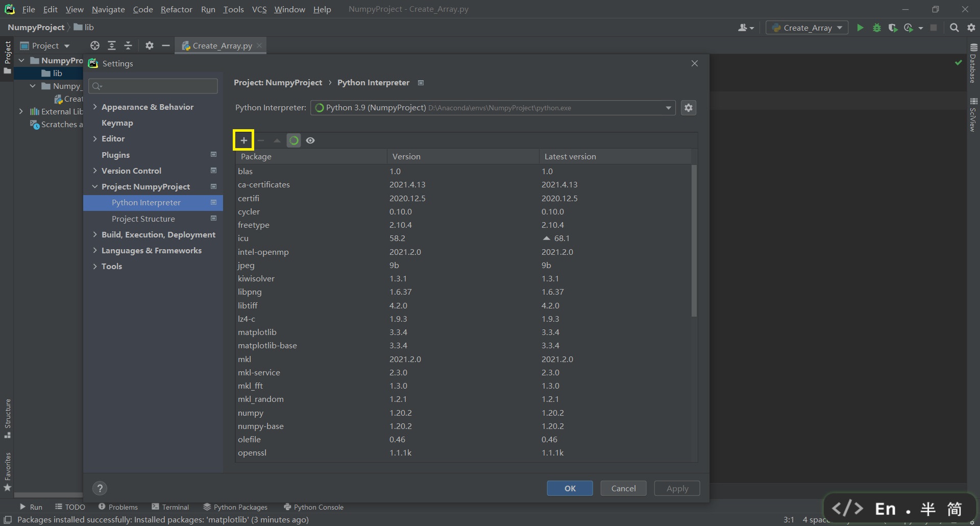Open the Plugins settings page

point(115,155)
